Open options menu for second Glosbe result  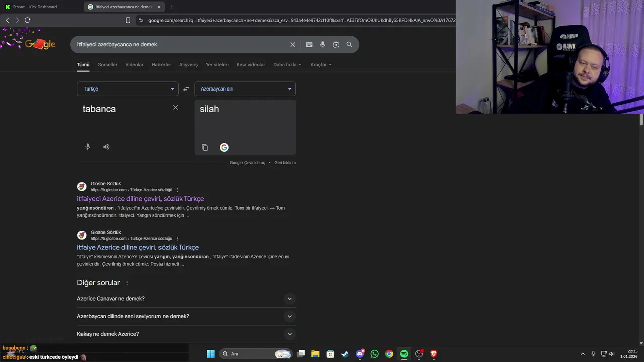[x=177, y=239]
